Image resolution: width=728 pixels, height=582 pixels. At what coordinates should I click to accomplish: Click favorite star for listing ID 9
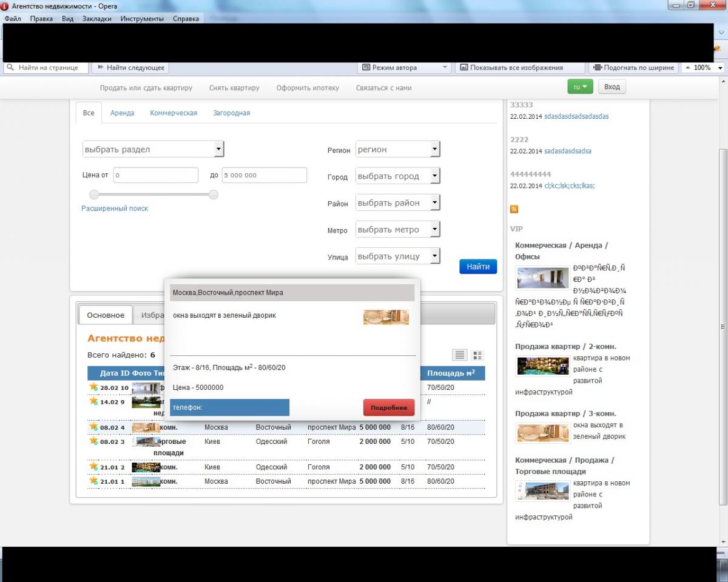(x=93, y=401)
